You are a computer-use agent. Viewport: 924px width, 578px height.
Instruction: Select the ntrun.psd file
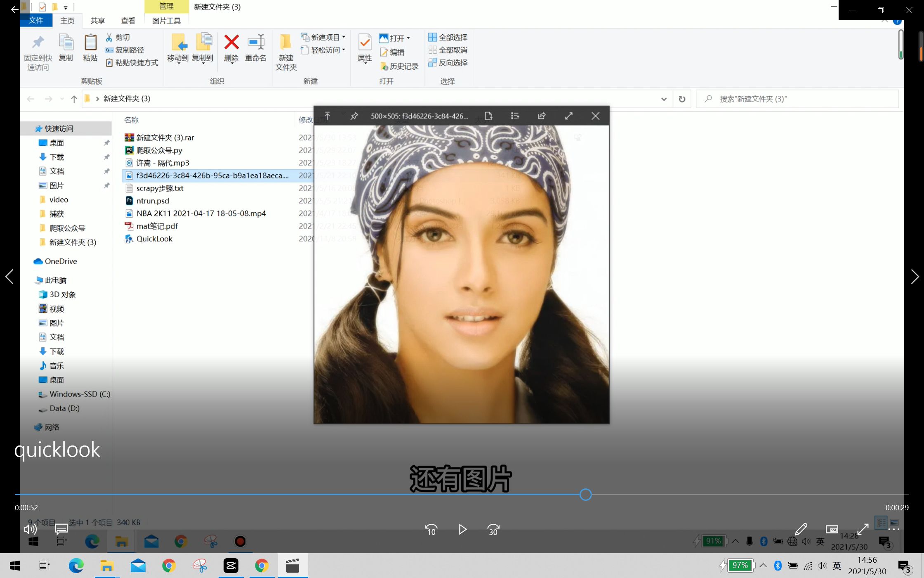click(153, 201)
